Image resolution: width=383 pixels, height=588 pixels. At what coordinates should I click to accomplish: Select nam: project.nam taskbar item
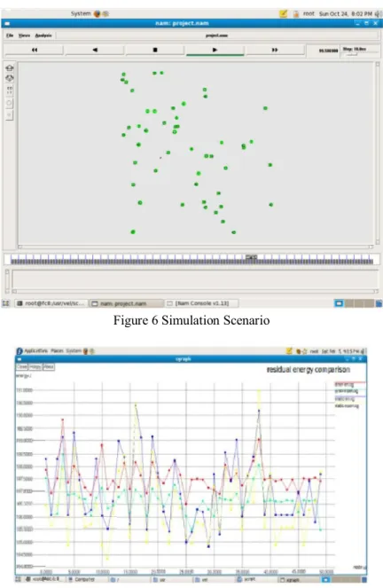pos(126,303)
